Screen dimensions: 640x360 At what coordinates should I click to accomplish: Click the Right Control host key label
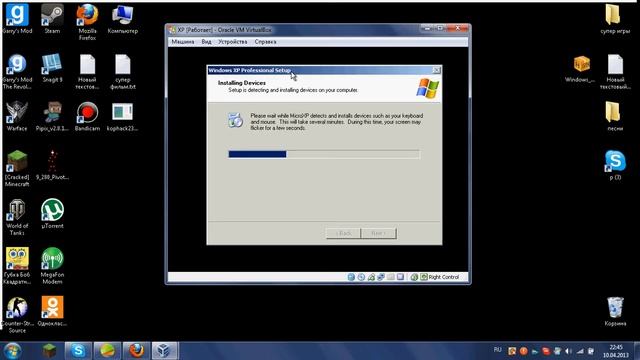[x=444, y=277]
